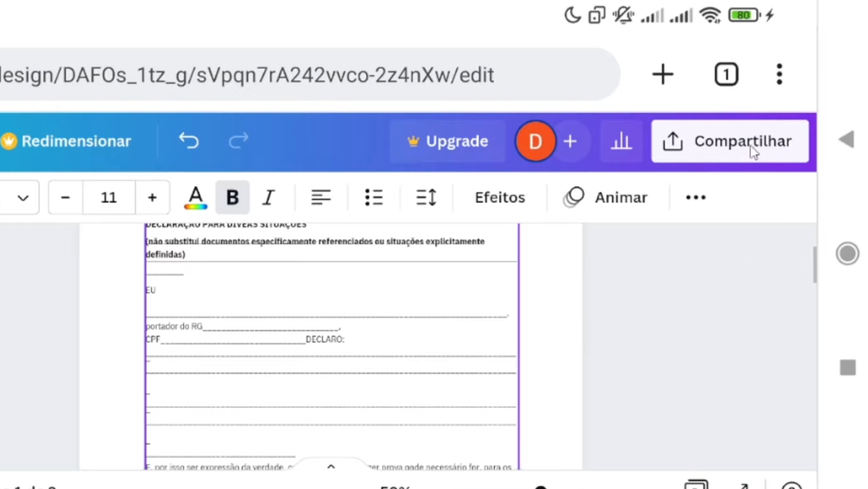Toggle bold formatting
Screen dimensions: 868x489
tap(232, 197)
